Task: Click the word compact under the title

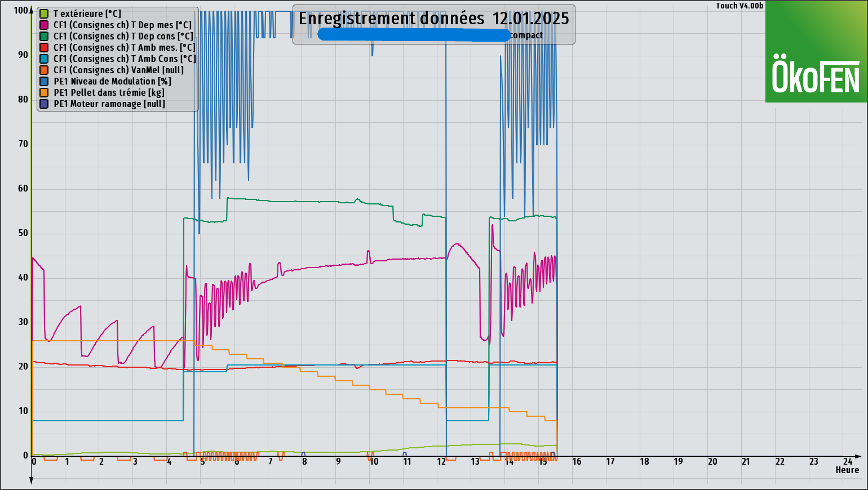Action: [526, 35]
